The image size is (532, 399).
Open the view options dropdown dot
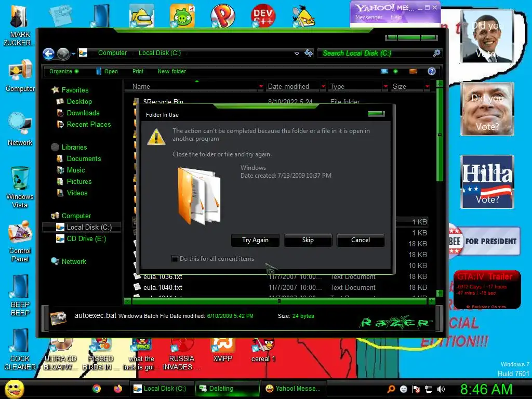pyautogui.click(x=395, y=71)
